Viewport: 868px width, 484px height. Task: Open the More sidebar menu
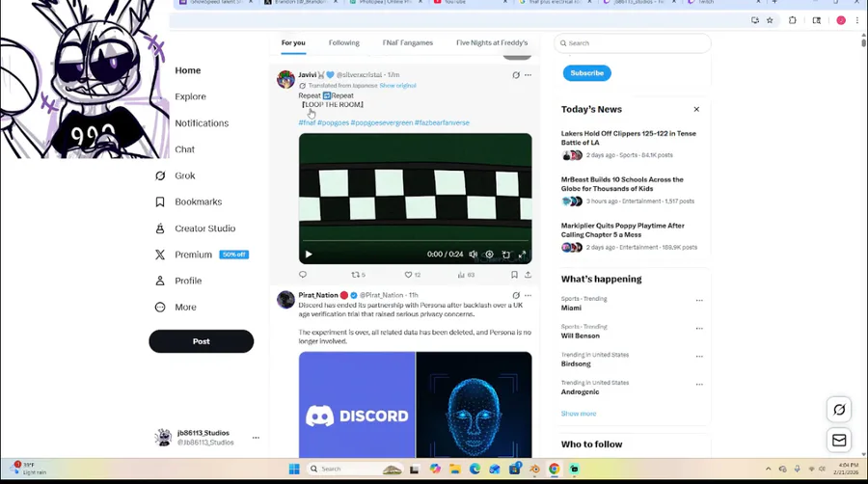pos(175,307)
